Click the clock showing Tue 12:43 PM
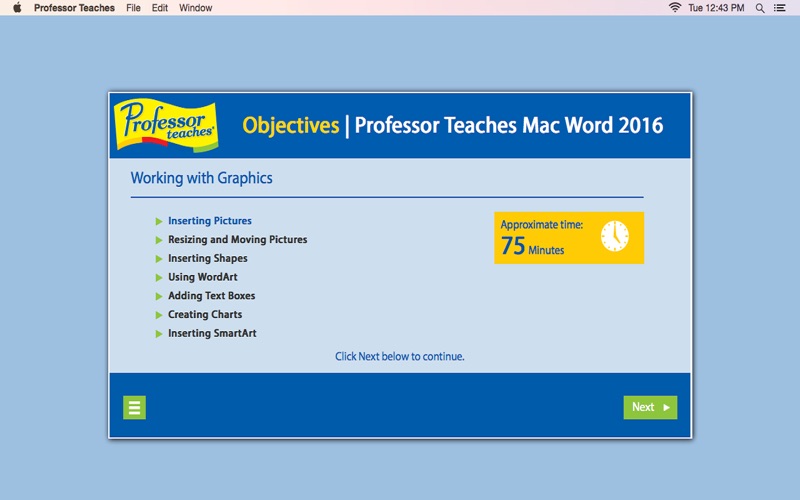The image size is (800, 500). coord(716,8)
